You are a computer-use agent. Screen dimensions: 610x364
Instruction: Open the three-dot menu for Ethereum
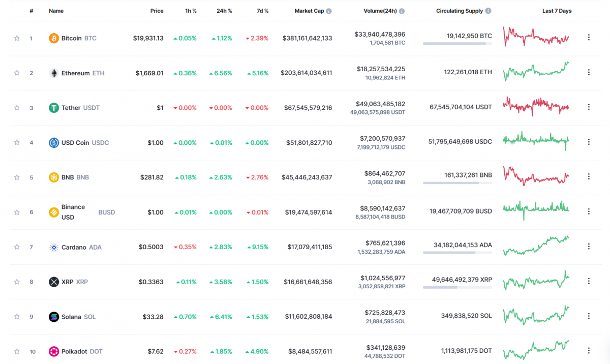pyautogui.click(x=589, y=72)
